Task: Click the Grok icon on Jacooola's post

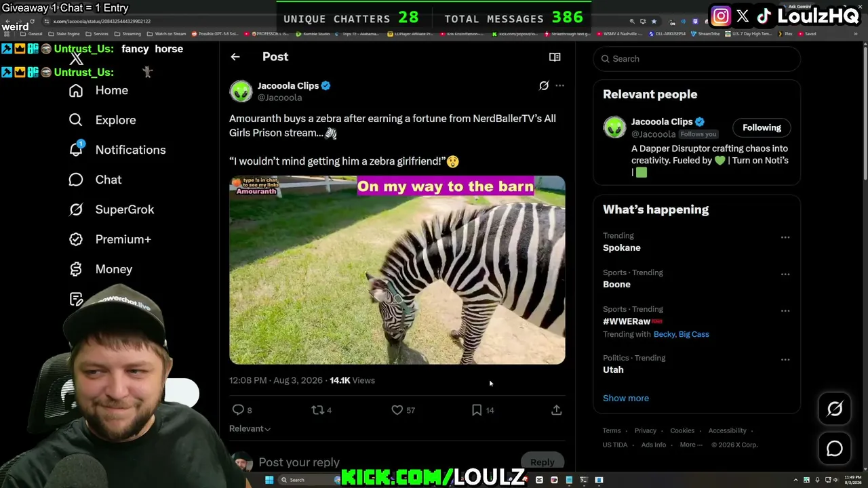Action: coord(544,85)
